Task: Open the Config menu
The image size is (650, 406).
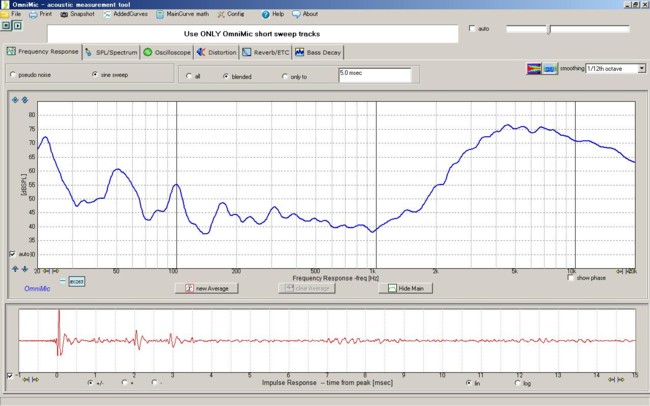Action: [x=230, y=14]
